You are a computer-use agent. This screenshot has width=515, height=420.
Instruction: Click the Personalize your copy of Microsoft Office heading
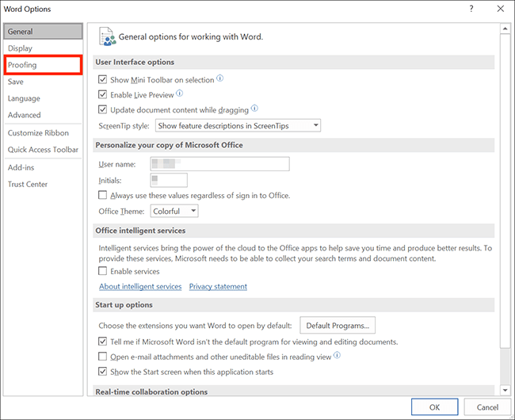169,145
